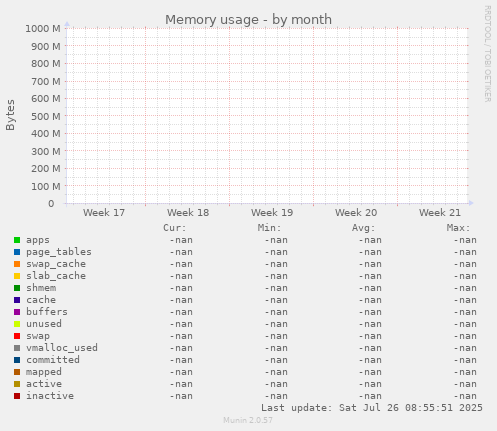Click the purple buffers legend swatch
The height and width of the screenshot is (431, 497).
point(17,312)
